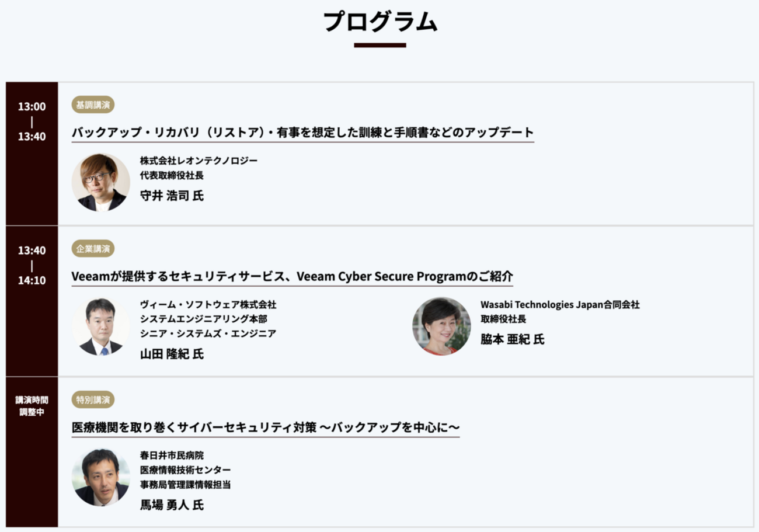Click the 馬場 勇人 speaker photo
Image resolution: width=759 pixels, height=532 pixels.
point(100,477)
